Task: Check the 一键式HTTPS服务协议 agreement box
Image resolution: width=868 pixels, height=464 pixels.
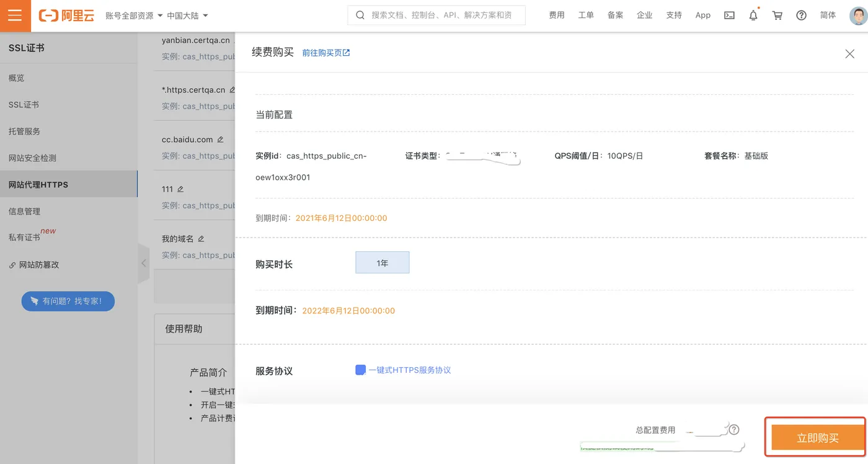Action: tap(360, 370)
